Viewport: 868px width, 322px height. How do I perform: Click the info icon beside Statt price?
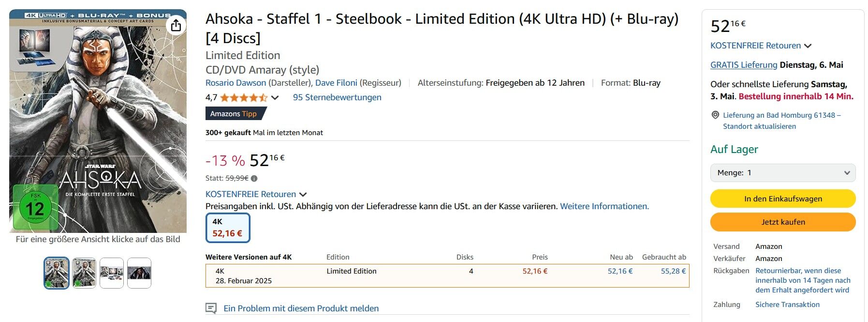[254, 178]
